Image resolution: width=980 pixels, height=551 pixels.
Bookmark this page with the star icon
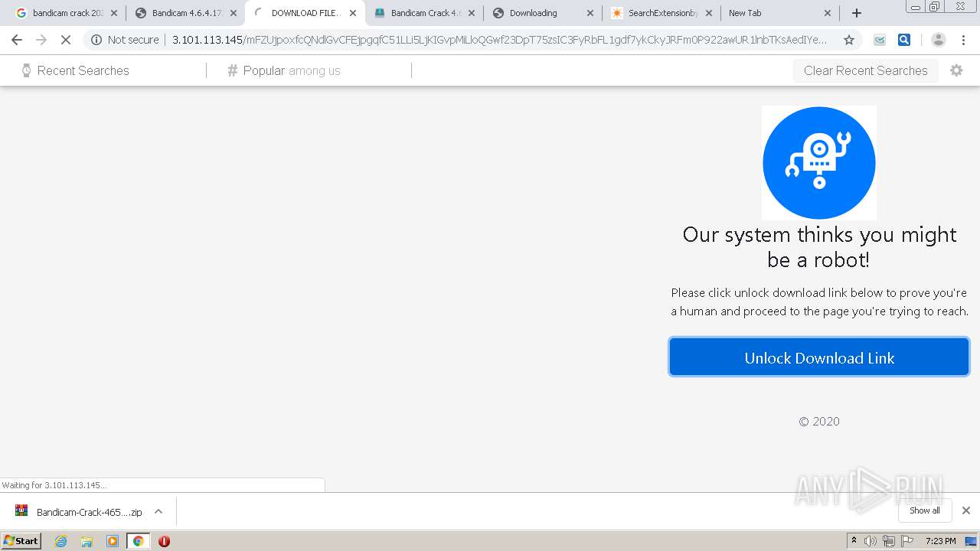849,40
